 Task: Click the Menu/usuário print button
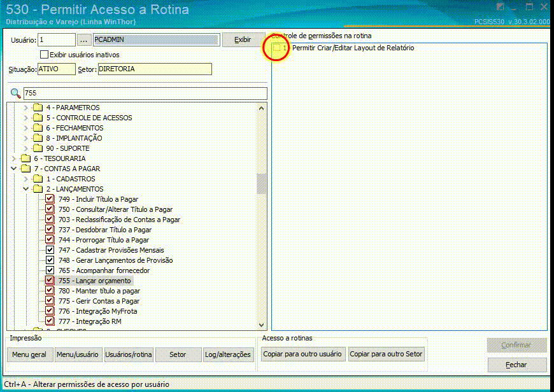(78, 354)
